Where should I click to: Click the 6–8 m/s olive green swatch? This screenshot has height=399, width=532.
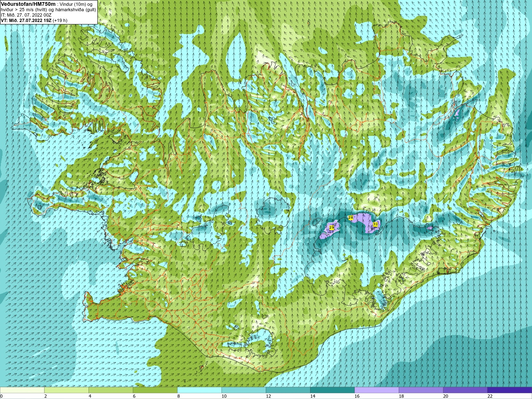pos(155,390)
